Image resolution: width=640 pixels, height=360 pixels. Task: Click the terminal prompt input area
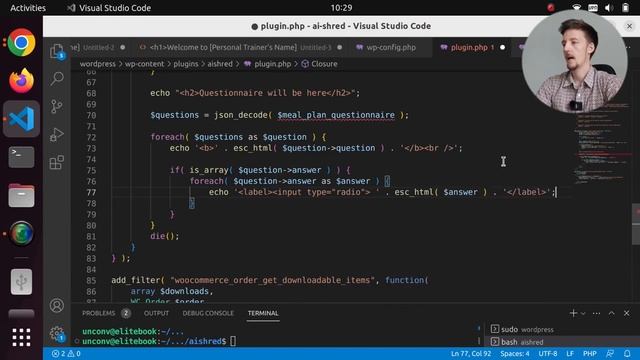pos(233,341)
